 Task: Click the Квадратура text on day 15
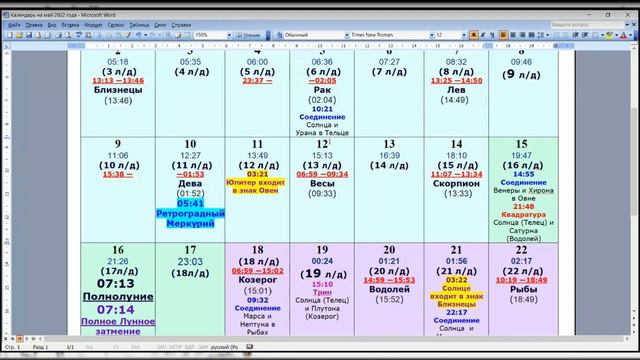click(x=523, y=214)
